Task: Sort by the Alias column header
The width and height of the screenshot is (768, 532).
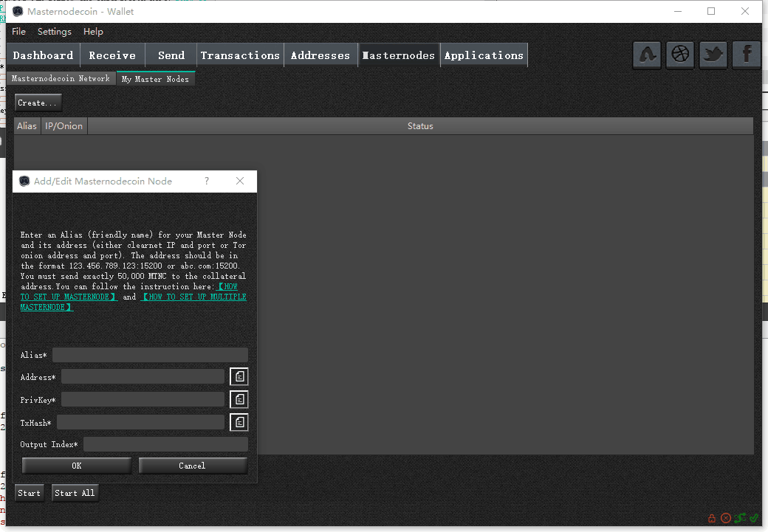Action: pyautogui.click(x=27, y=125)
